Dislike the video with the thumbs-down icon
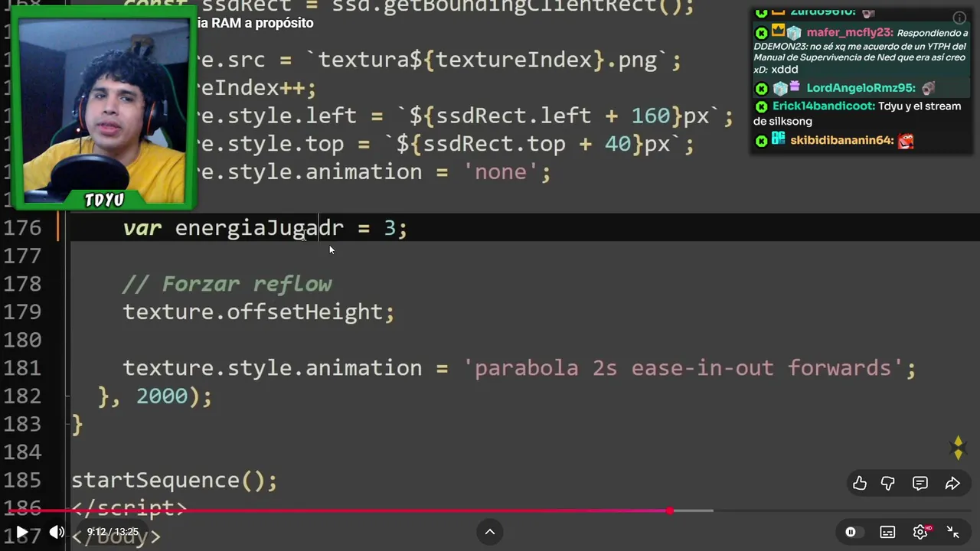The height and width of the screenshot is (551, 980). [x=888, y=483]
